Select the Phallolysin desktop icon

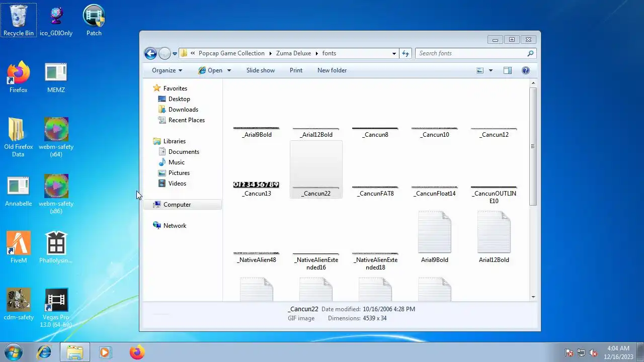point(56,248)
